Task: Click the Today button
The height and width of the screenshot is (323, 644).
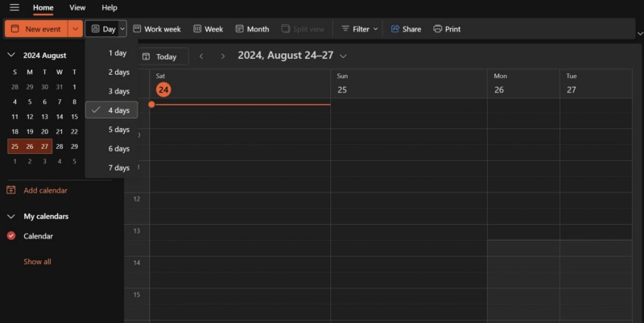Action: (160, 56)
